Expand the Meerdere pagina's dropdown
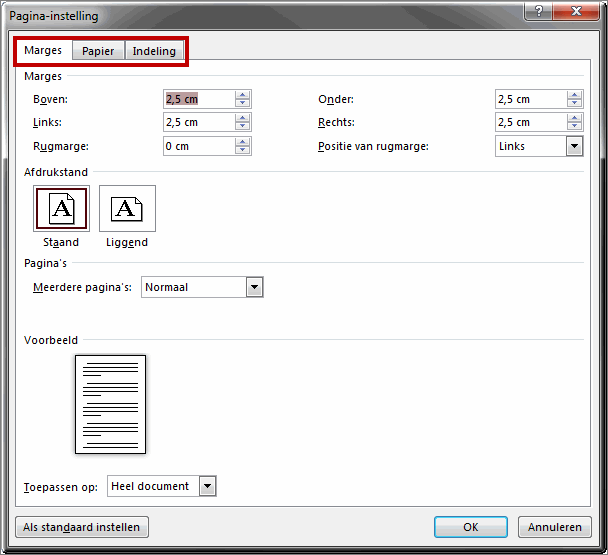608x555 pixels. point(254,287)
